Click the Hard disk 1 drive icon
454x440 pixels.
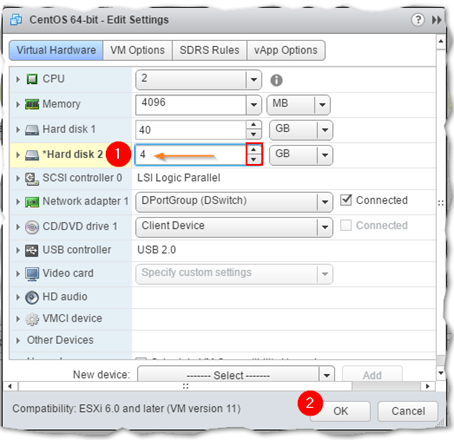[32, 130]
